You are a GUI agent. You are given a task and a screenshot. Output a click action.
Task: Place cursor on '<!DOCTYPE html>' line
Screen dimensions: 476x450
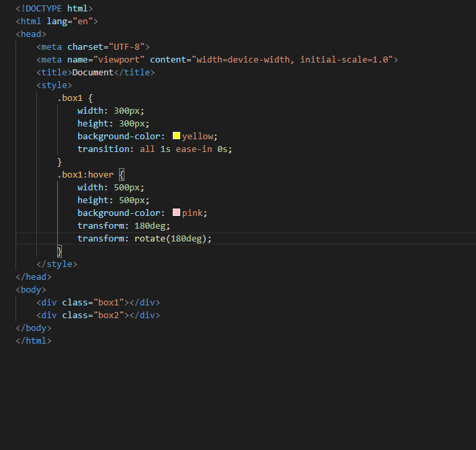54,9
